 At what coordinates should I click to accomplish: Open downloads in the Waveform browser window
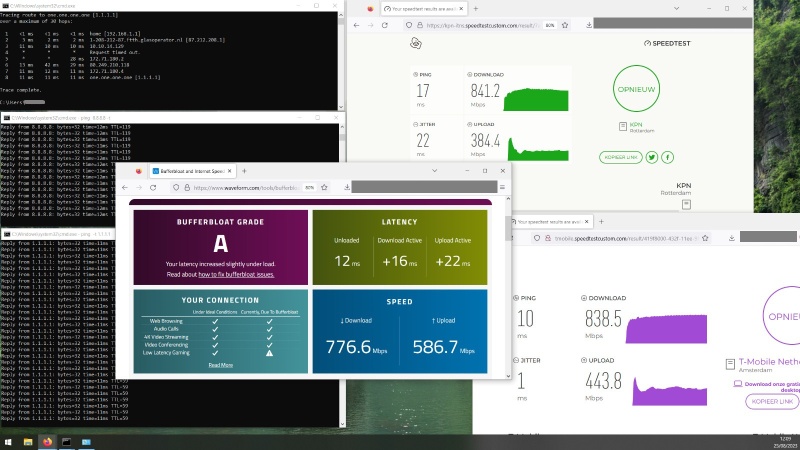click(347, 188)
